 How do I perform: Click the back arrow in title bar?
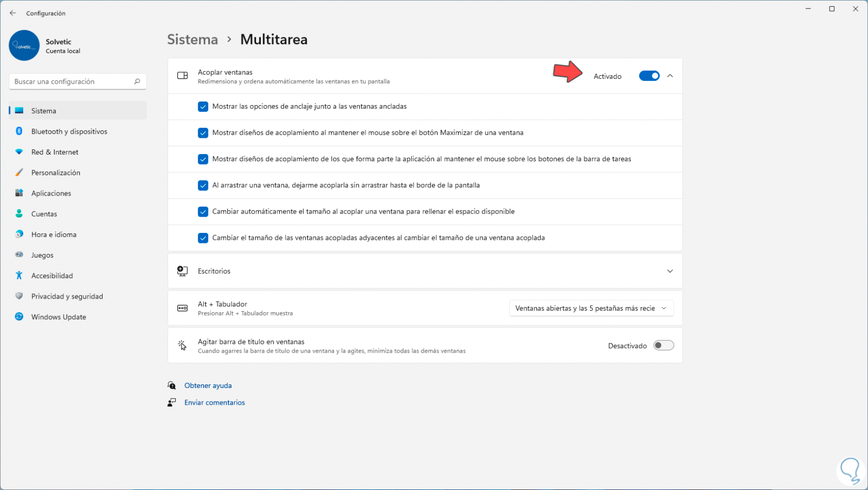click(13, 13)
